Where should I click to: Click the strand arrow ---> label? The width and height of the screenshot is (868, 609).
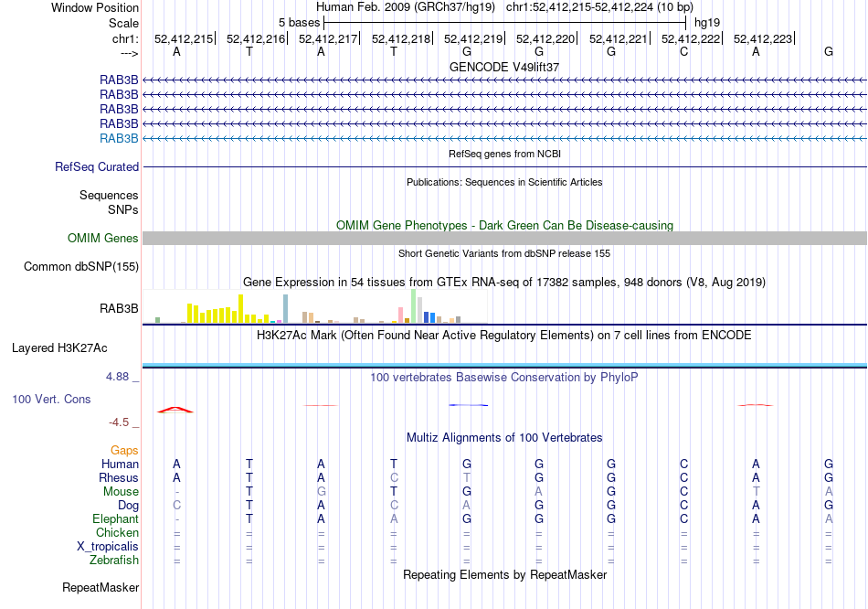129,53
